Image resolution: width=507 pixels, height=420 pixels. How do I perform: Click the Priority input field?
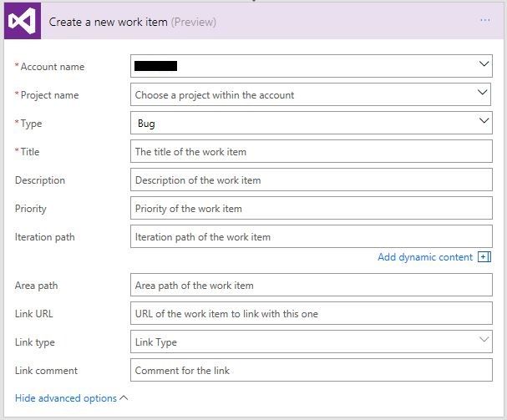[x=312, y=208]
